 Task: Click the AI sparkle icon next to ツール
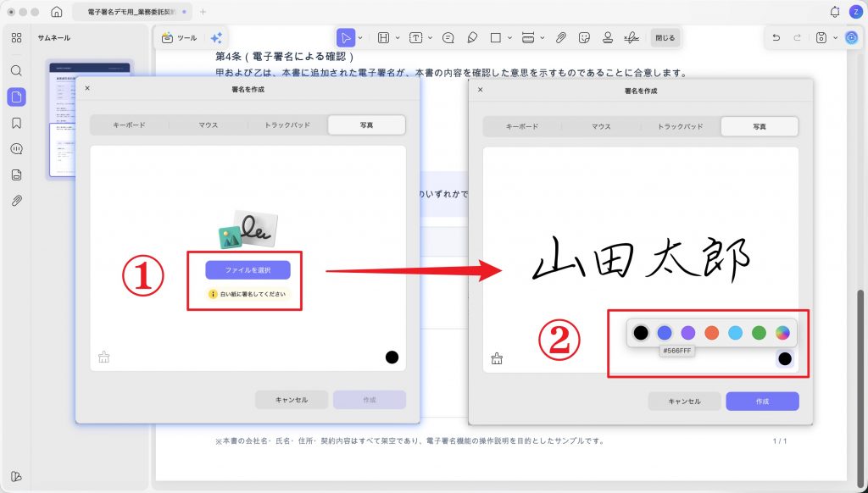click(x=216, y=37)
